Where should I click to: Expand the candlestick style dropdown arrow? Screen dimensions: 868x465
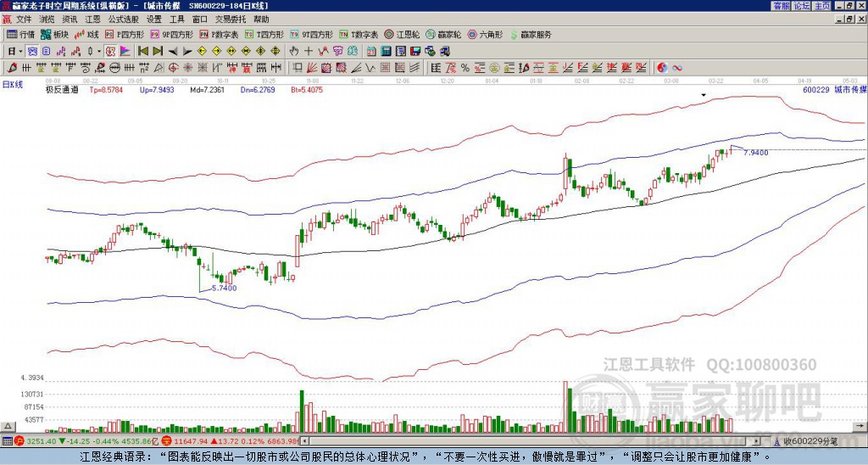point(99,51)
